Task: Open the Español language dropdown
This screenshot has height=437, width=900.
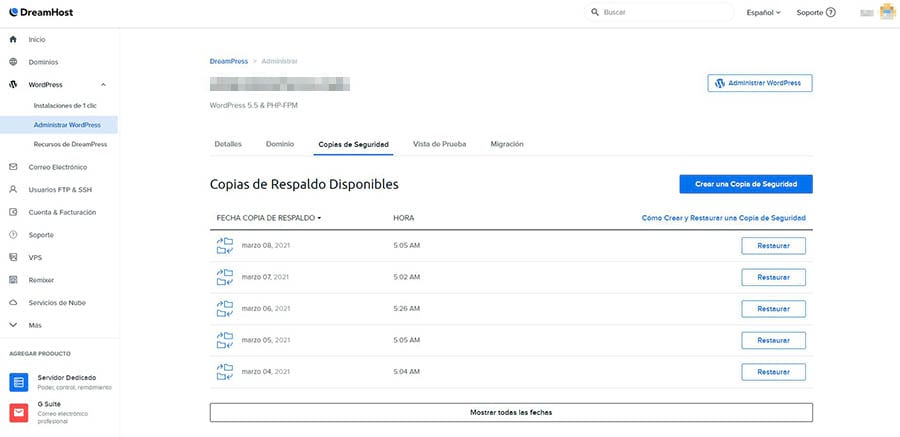Action: 763,13
